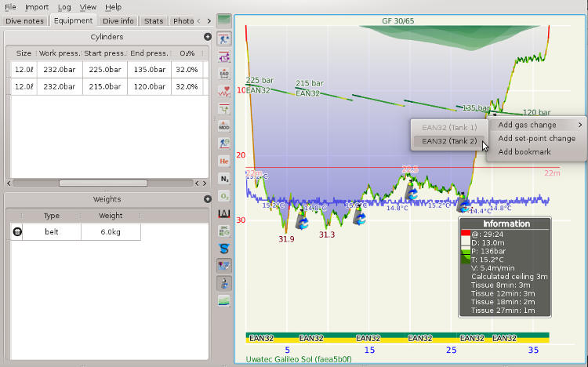Viewport: 588px width, 367px height.
Task: Choose Add bookmark from context menu
Action: point(524,152)
